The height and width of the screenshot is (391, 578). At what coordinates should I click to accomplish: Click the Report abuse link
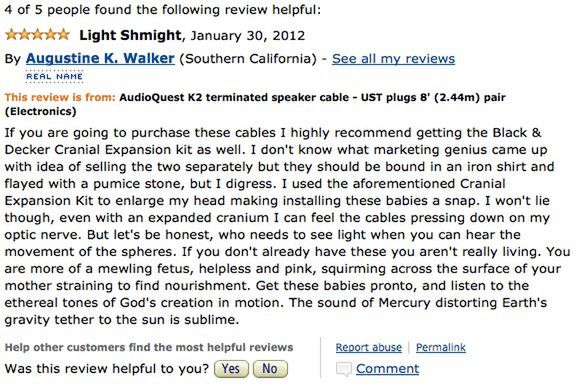[x=369, y=347]
